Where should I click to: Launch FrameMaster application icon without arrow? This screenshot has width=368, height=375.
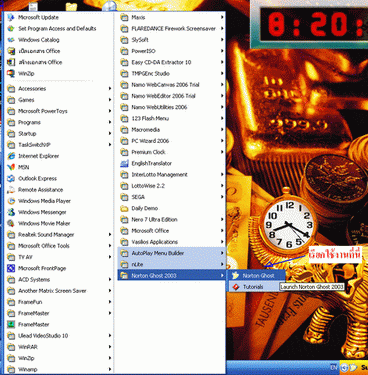pyautogui.click(x=11, y=324)
